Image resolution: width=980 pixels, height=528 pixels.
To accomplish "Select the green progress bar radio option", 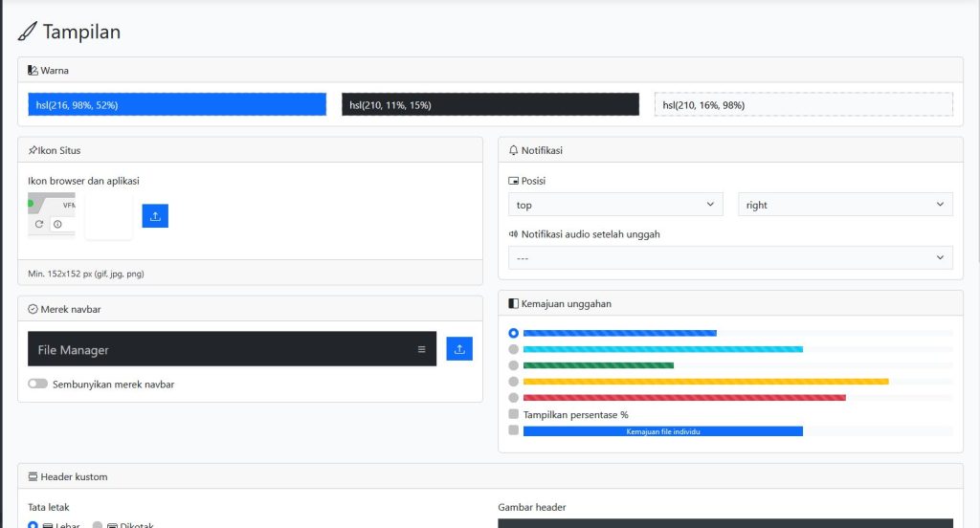I will 513,365.
